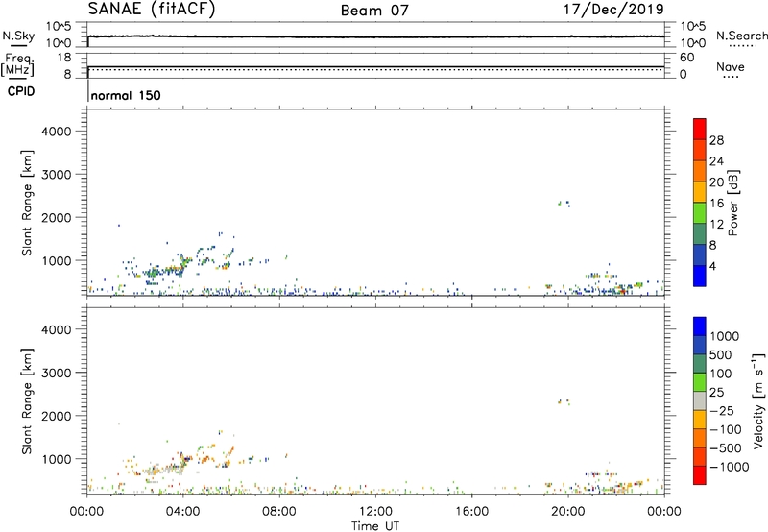Click the '04:00' time axis label
This screenshot has width=768, height=532.
tap(182, 512)
